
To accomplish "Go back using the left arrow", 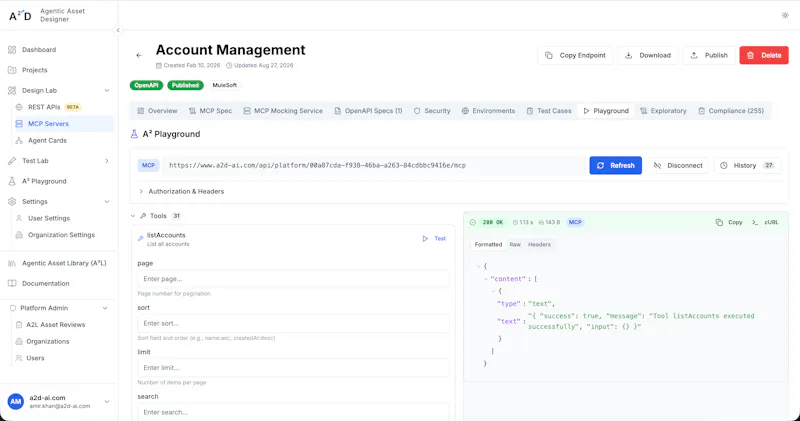I will point(139,55).
